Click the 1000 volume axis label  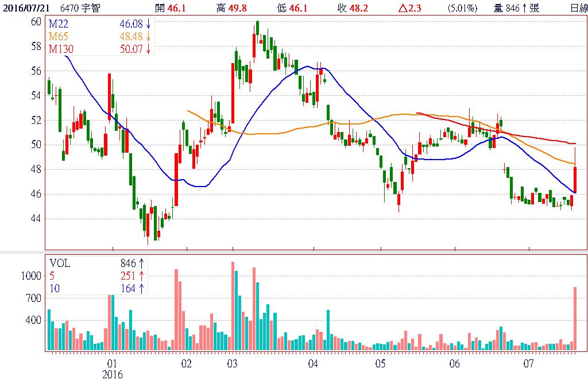pos(32,276)
